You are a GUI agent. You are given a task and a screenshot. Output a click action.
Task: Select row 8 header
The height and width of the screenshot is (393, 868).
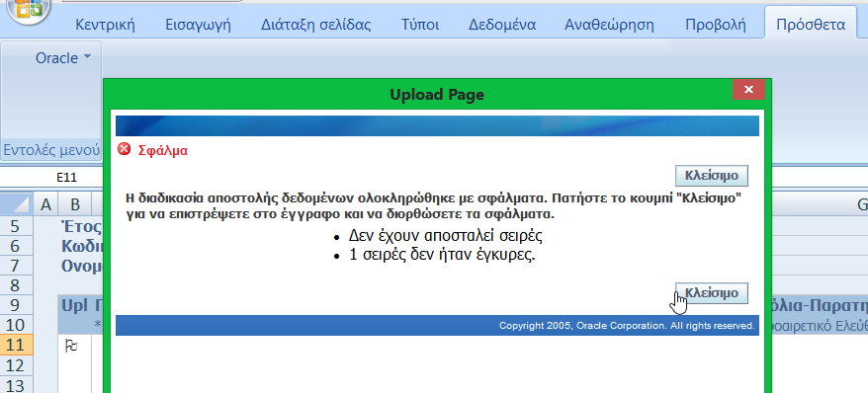pos(17,285)
